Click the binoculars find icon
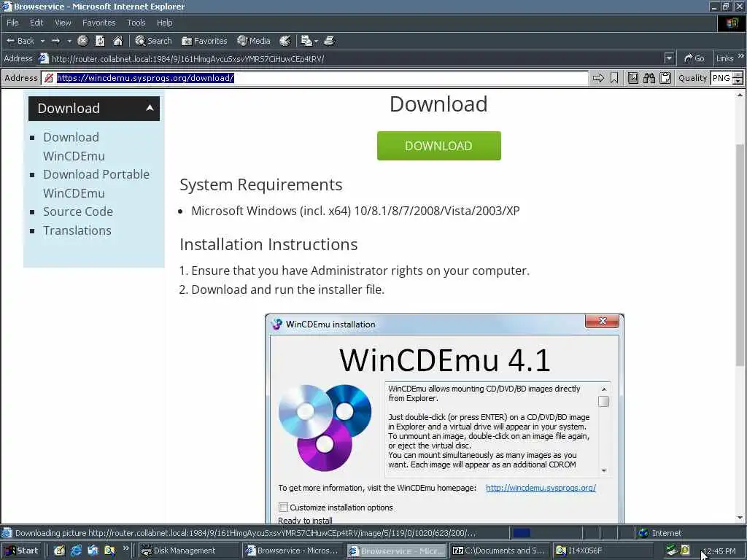The height and width of the screenshot is (560, 747). click(649, 78)
